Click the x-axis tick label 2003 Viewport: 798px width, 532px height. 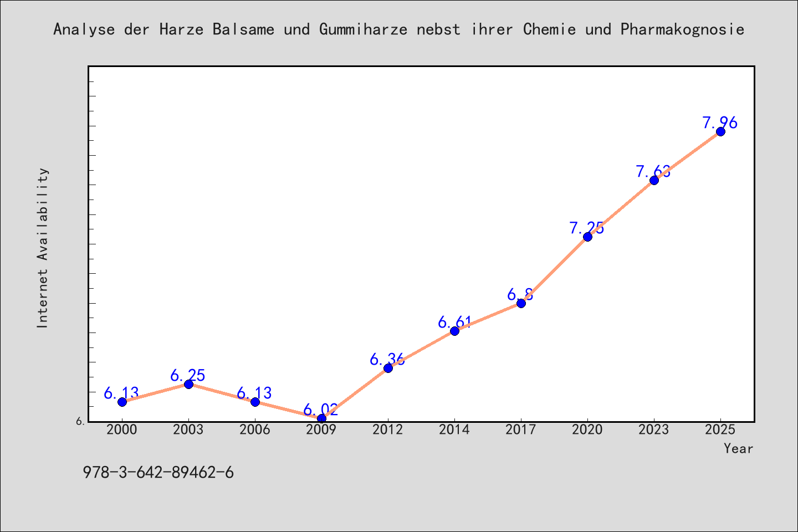(188, 430)
